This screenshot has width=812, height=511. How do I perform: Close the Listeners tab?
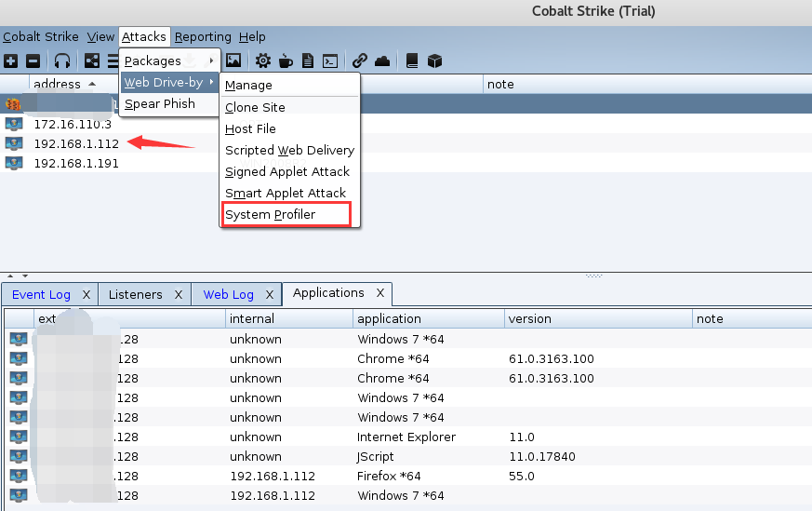[x=179, y=294]
